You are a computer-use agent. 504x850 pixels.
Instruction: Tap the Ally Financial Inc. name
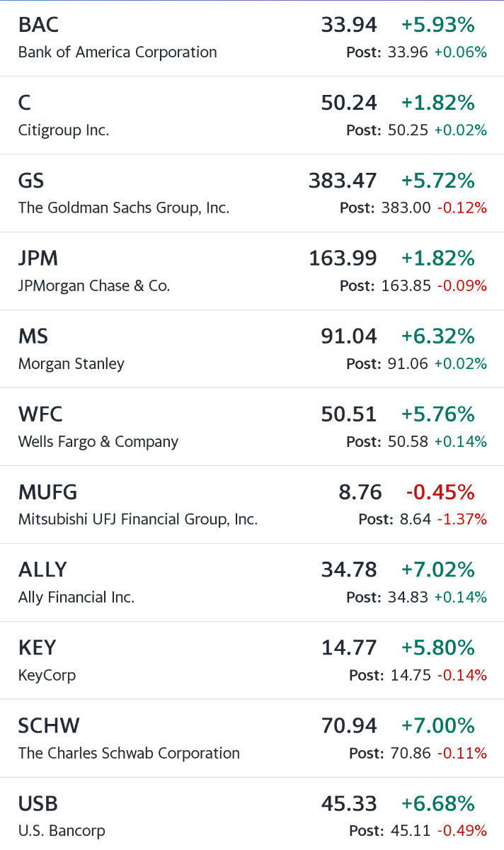(x=76, y=598)
